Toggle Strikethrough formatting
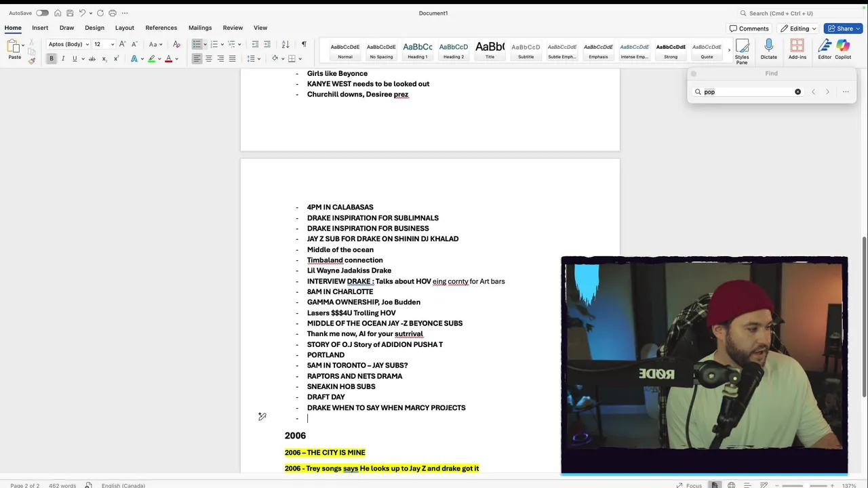 pyautogui.click(x=92, y=59)
